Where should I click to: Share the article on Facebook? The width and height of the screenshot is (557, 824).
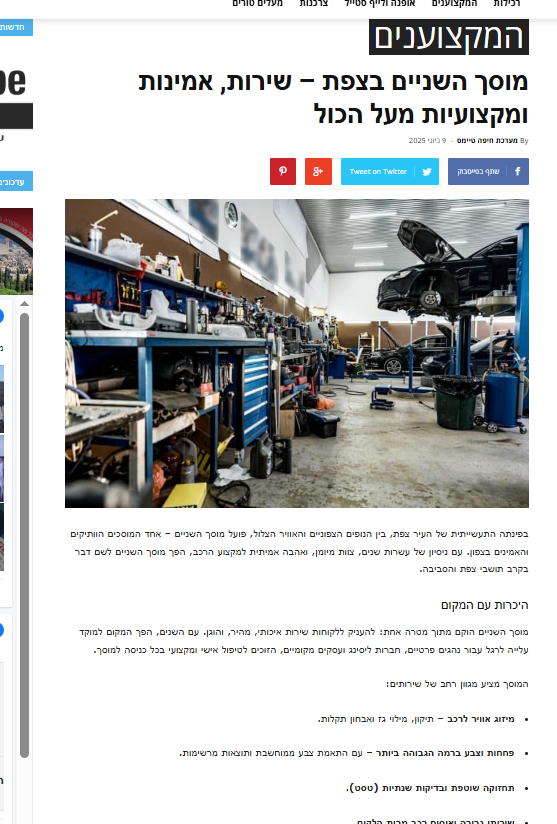tap(488, 171)
